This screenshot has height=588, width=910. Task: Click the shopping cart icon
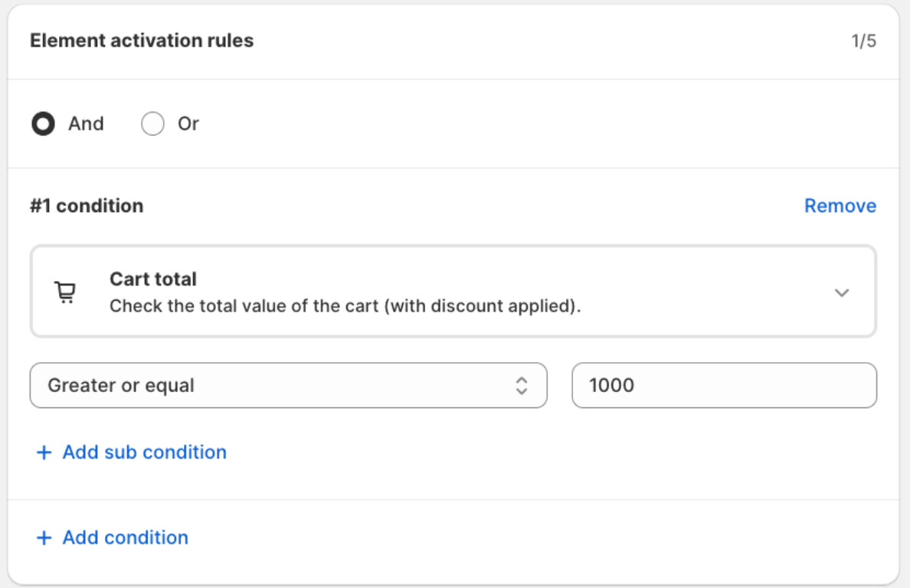(65, 292)
